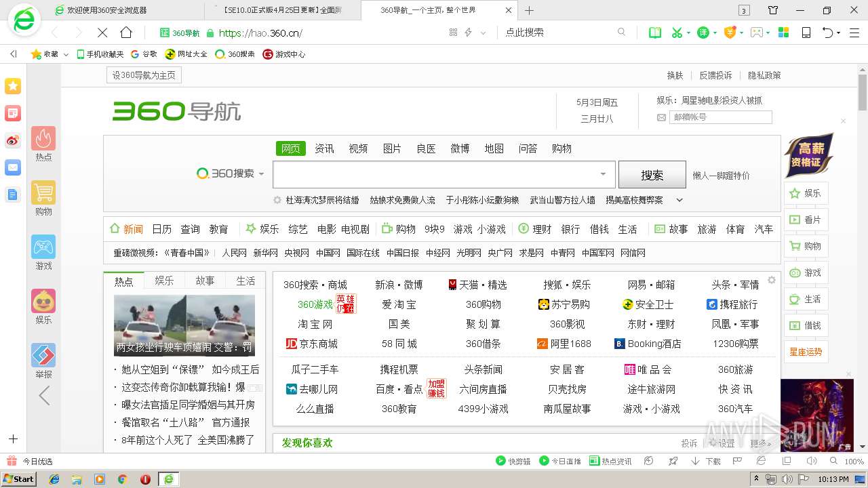Open the search box suggestion dropdown arrow

pyautogui.click(x=603, y=174)
